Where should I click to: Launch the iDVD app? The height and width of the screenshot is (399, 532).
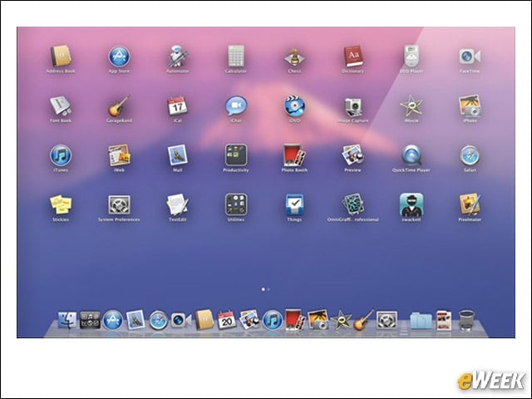294,106
